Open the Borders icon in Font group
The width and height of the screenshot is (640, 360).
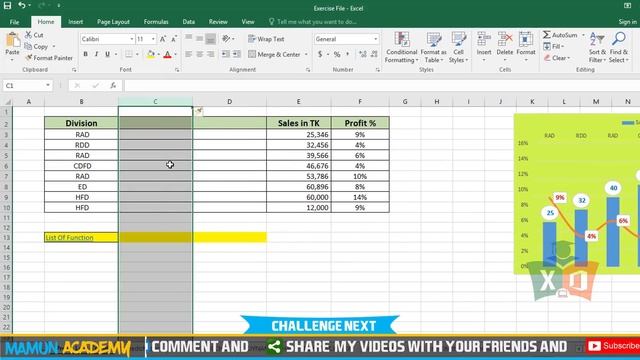(x=129, y=54)
